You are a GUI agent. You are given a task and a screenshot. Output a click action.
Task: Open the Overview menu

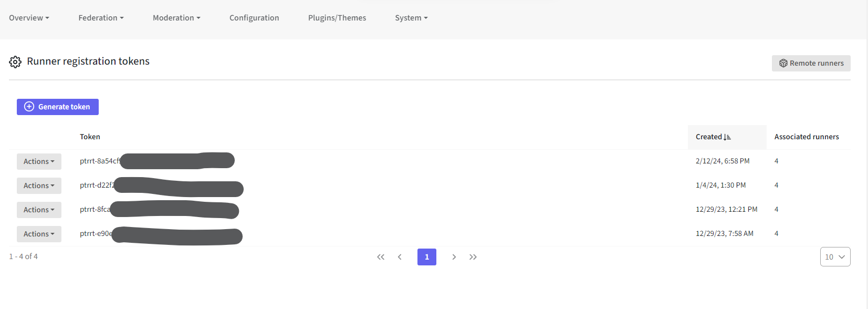click(x=29, y=18)
